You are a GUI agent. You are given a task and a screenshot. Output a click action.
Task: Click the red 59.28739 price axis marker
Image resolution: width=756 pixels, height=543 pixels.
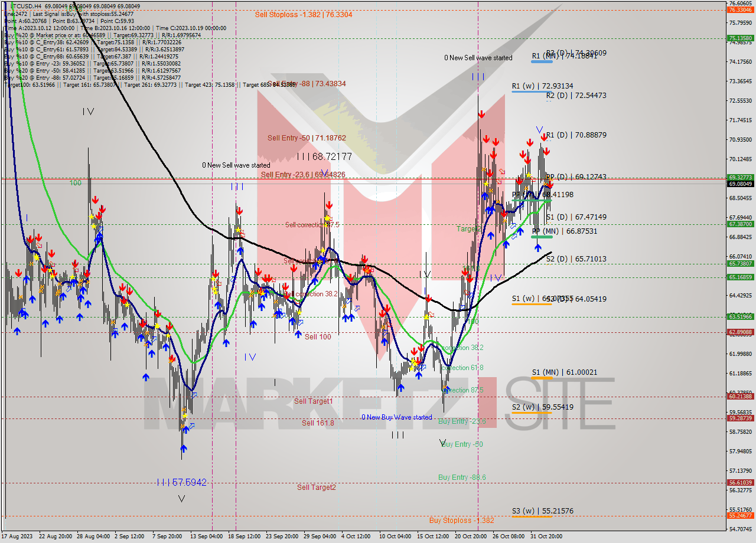click(741, 418)
